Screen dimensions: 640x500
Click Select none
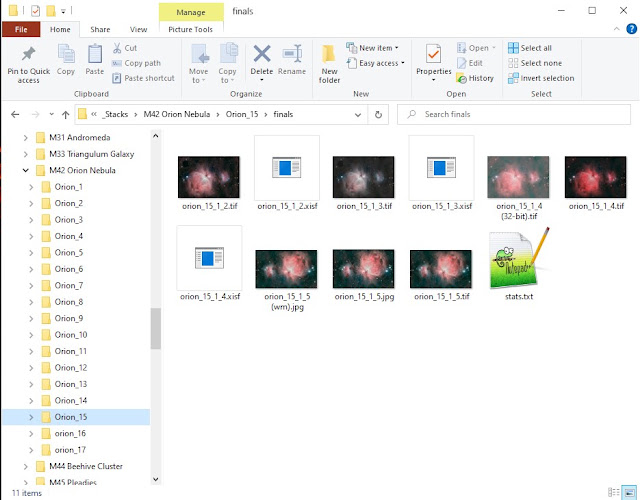535,63
